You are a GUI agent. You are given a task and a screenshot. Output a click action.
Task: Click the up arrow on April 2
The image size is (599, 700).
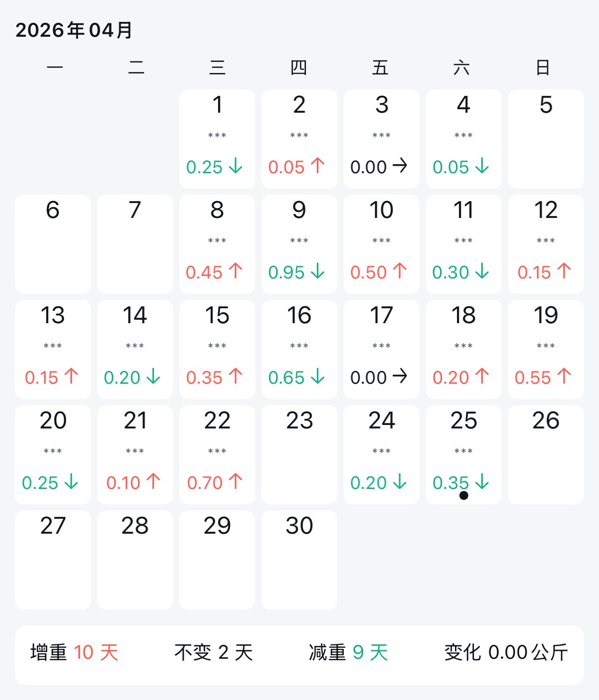pos(318,166)
